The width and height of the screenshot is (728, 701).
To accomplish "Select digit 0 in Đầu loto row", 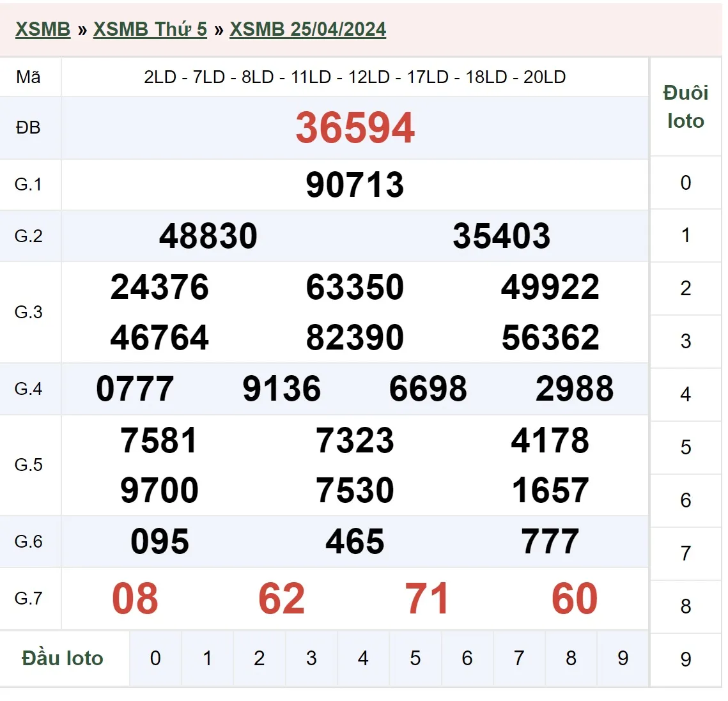I will click(x=155, y=658).
